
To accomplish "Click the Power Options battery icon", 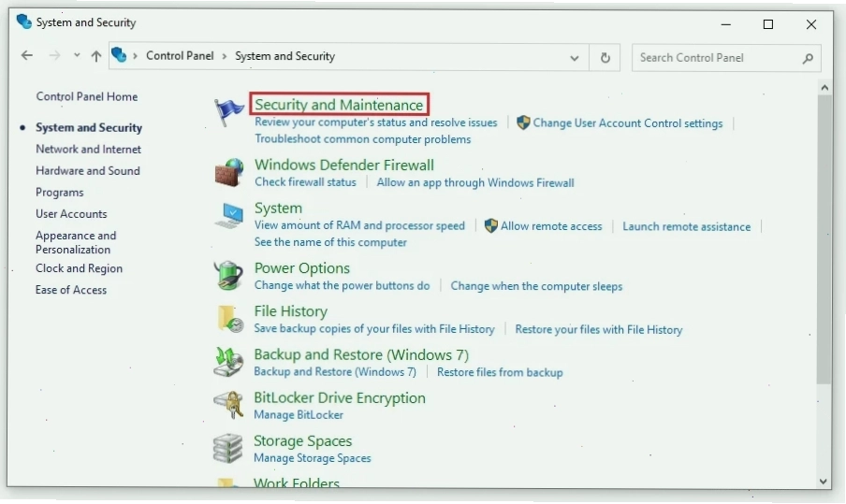I will (228, 276).
